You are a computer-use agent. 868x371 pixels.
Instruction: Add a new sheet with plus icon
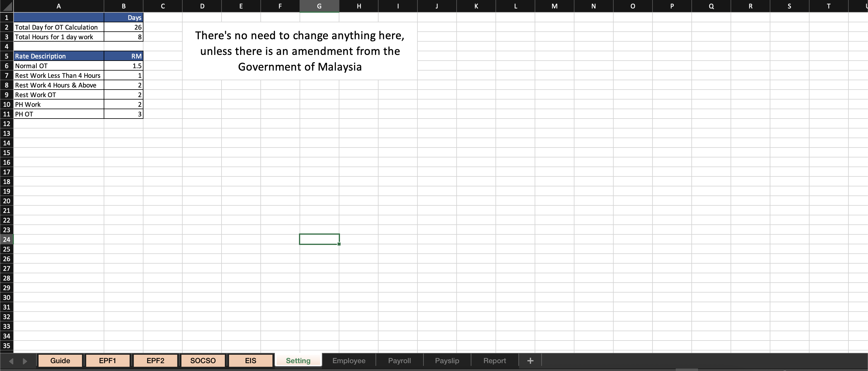pos(530,360)
